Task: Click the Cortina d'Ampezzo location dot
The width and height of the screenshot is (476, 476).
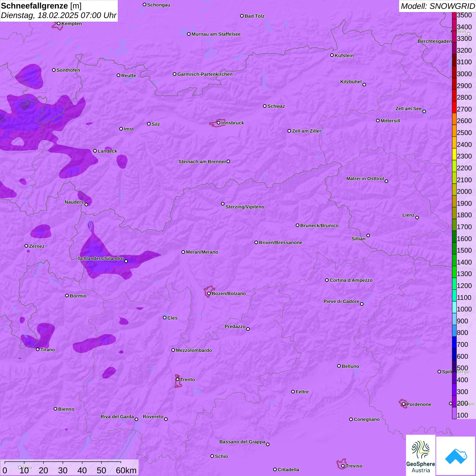Action: [x=327, y=280]
